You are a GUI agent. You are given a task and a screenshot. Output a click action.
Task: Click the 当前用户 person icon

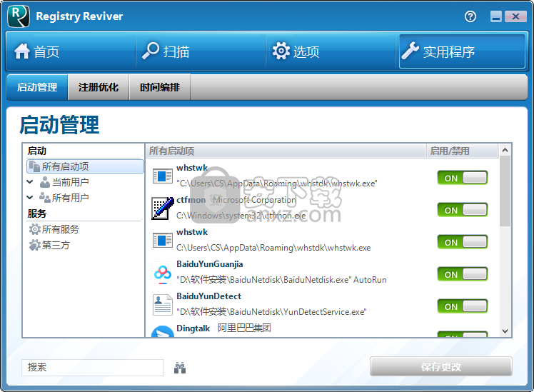(x=45, y=182)
